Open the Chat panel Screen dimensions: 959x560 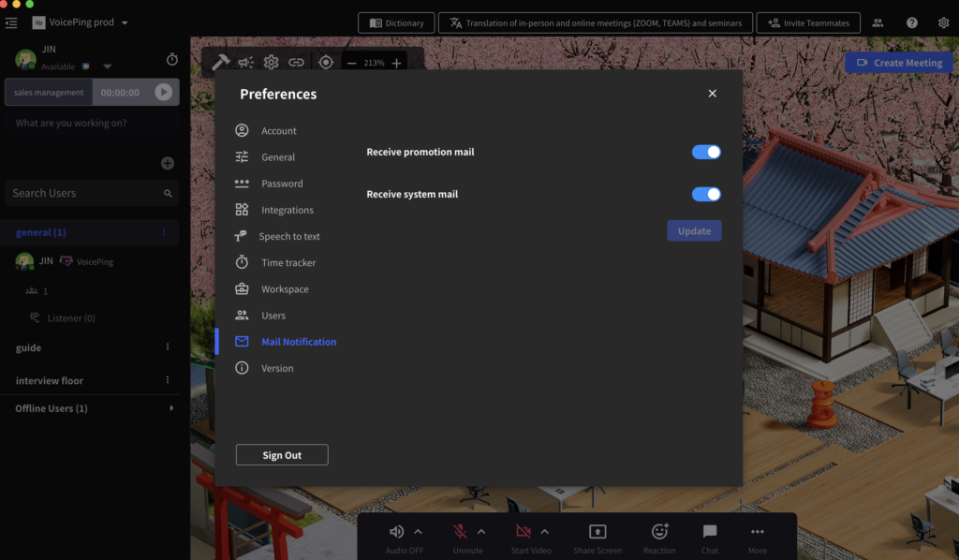tap(710, 532)
